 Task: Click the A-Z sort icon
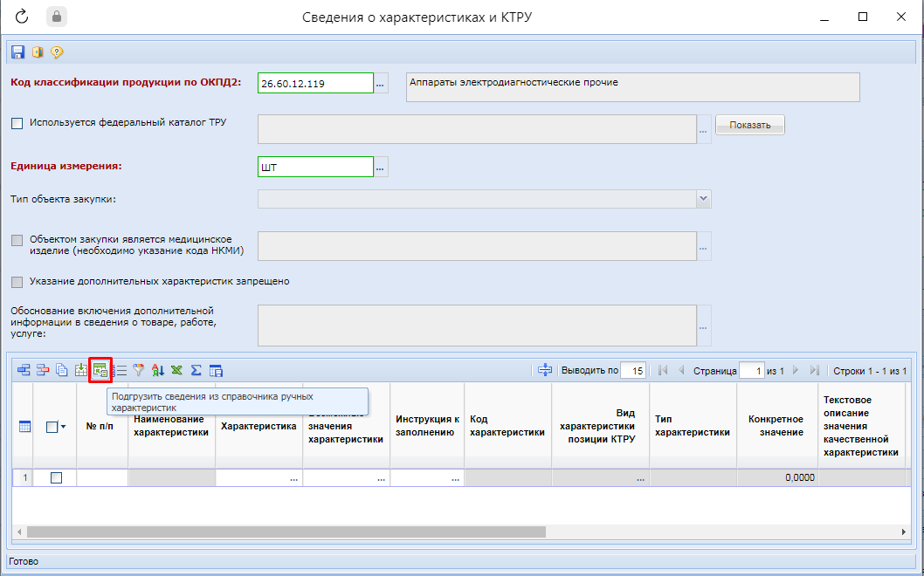tap(158, 370)
